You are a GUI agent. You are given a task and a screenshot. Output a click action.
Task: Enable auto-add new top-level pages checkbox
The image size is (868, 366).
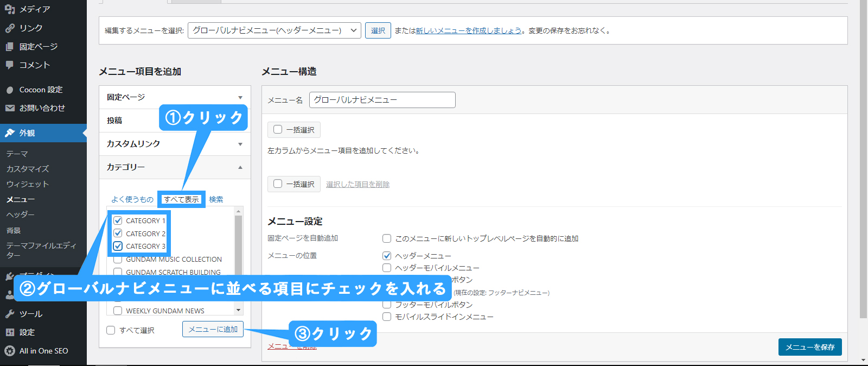(x=387, y=238)
